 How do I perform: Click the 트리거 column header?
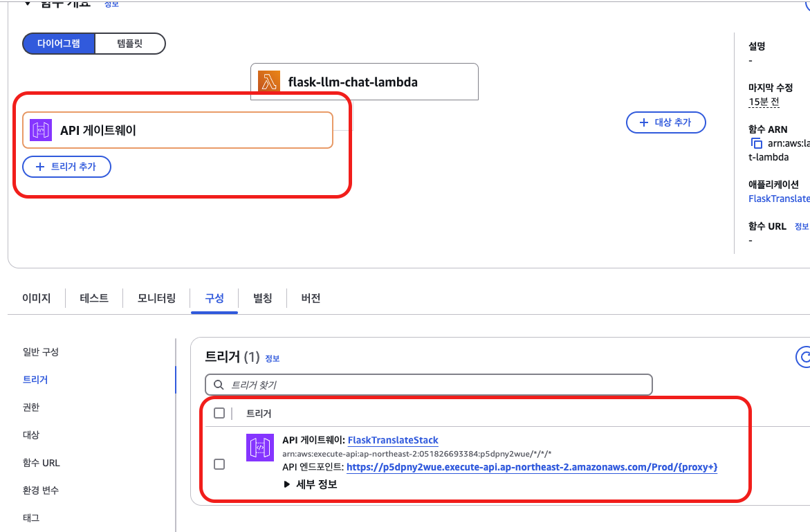click(259, 413)
